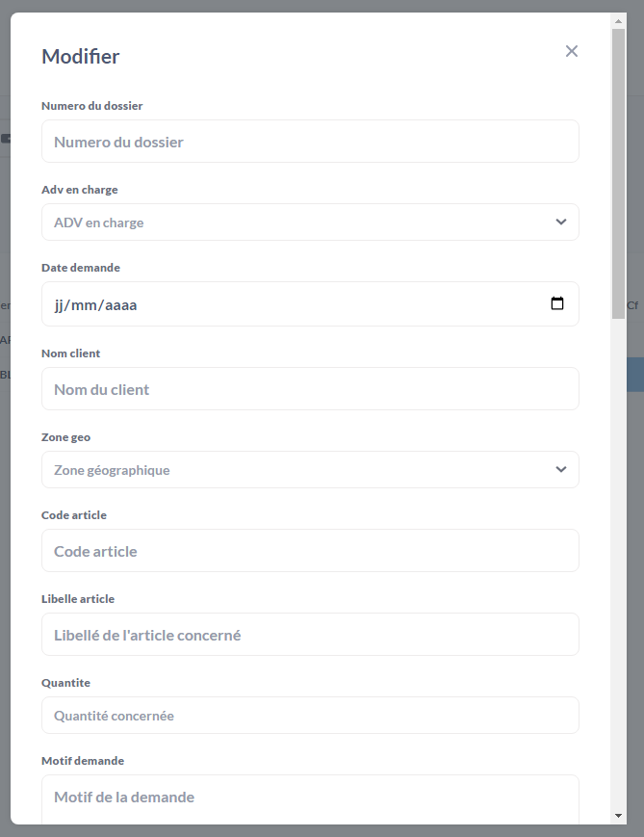644x837 pixels.
Task: Click into the Code article field
Action: point(310,551)
